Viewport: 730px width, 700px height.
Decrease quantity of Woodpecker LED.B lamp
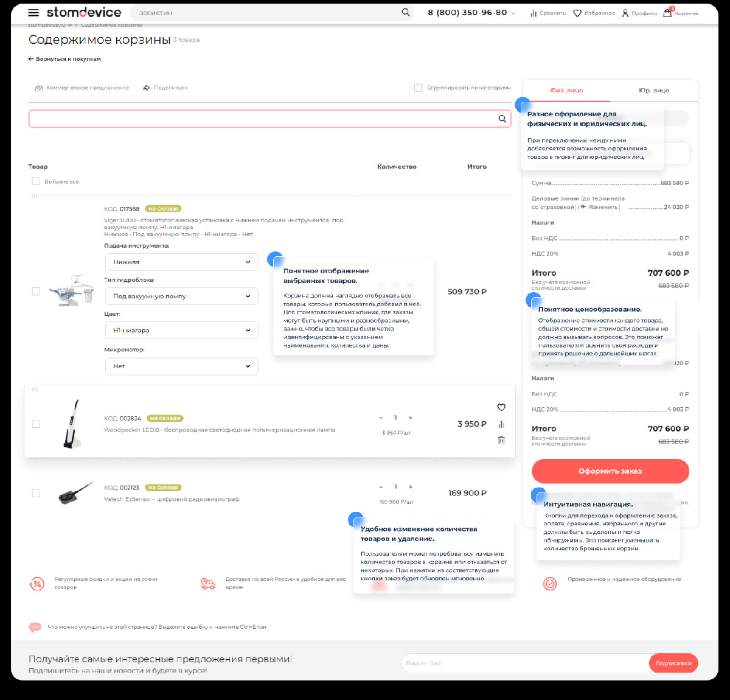pos(381,418)
